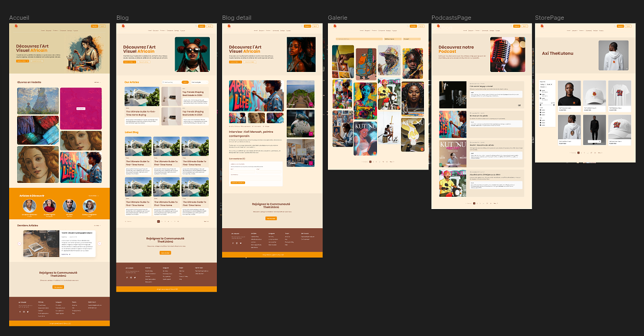Image resolution: width=644 pixels, height=336 pixels.
Task: Select page 1 in PodcastsPage pagination
Action: click(x=474, y=203)
